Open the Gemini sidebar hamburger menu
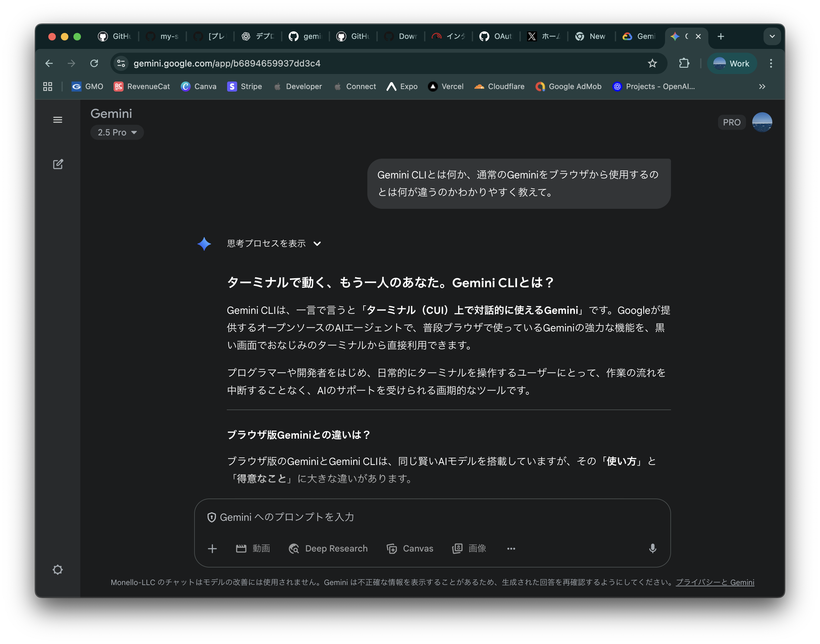This screenshot has width=820, height=644. click(58, 120)
